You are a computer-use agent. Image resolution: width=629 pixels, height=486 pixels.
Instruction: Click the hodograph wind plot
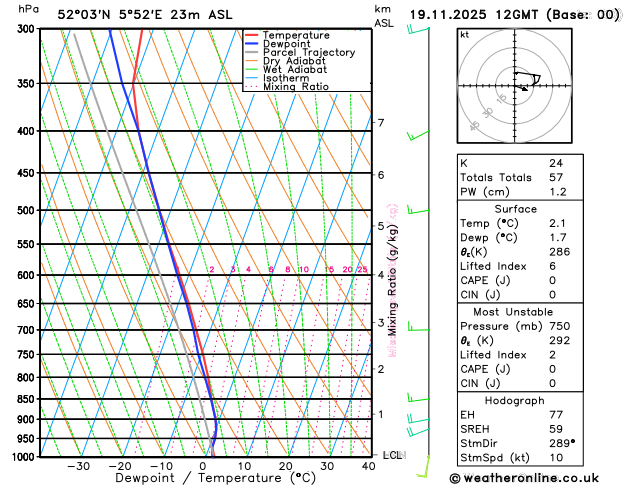coord(515,86)
